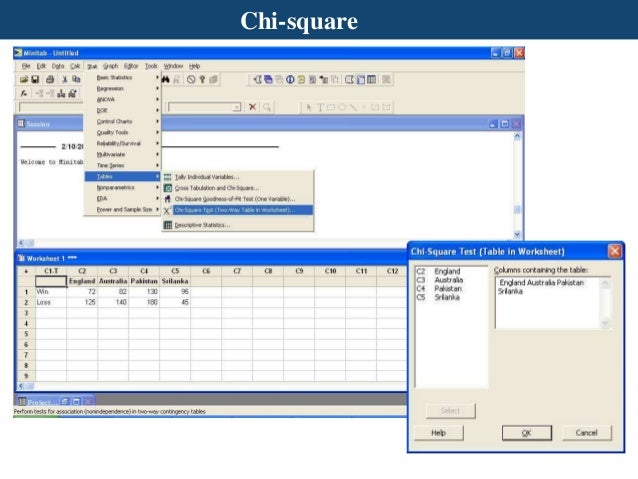The height and width of the screenshot is (479, 638).
Task: Click the Print icon in toolbar
Action: coord(50,79)
